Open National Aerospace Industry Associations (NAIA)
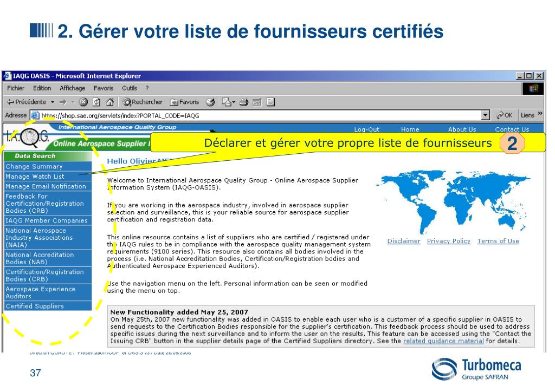 point(48,238)
